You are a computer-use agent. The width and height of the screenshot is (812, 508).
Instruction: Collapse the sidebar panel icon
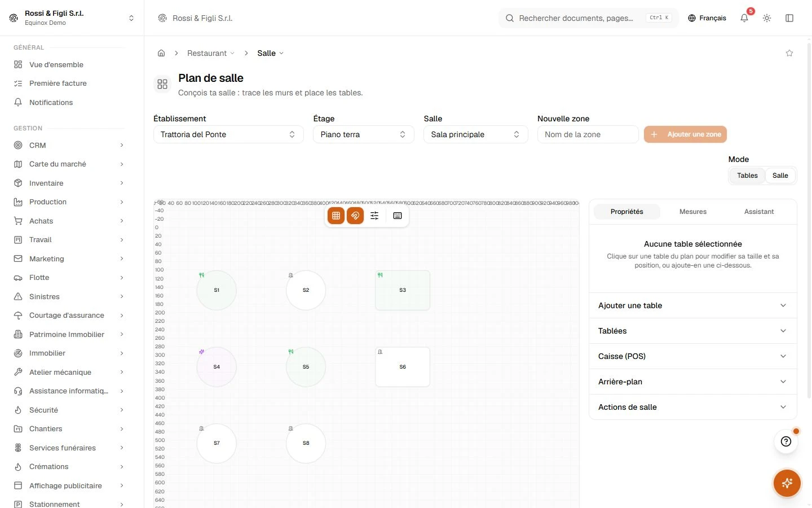[x=789, y=18]
